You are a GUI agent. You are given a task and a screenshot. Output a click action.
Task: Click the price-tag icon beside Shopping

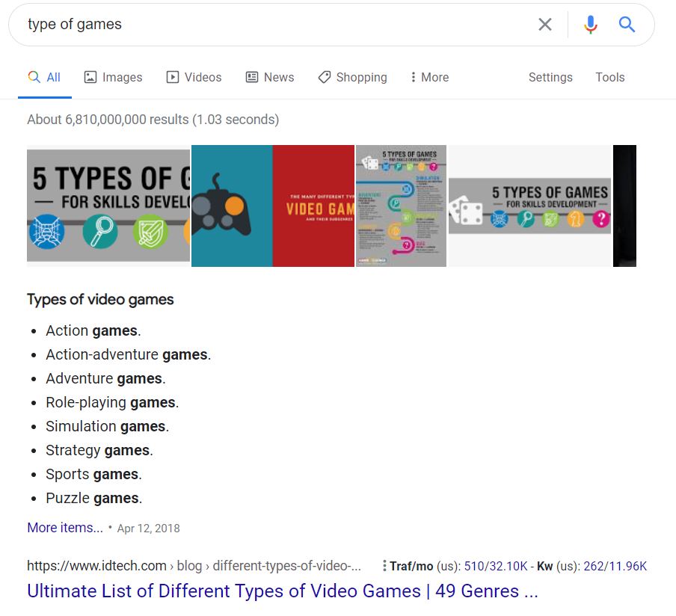[x=325, y=76]
